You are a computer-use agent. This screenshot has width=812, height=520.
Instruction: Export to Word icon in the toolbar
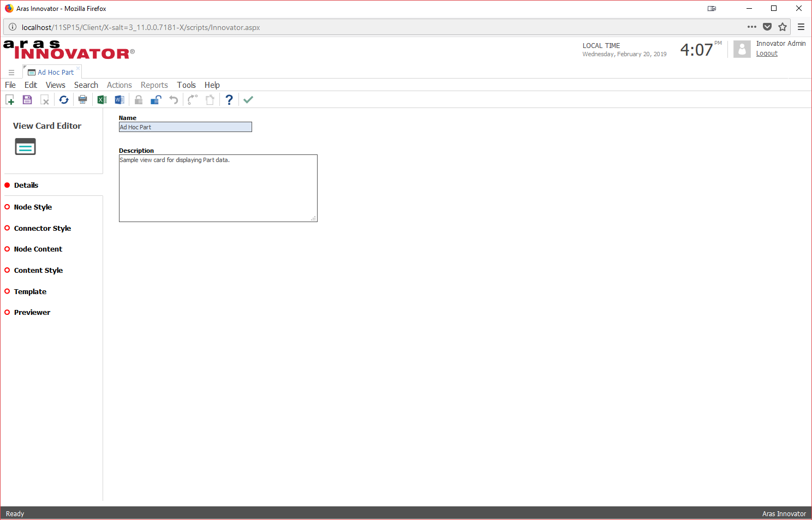point(120,100)
